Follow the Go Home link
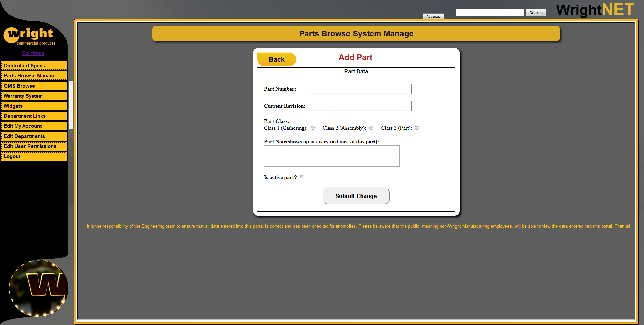 coord(33,53)
